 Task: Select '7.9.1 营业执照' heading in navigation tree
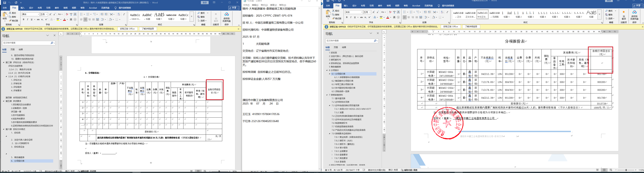348,137
